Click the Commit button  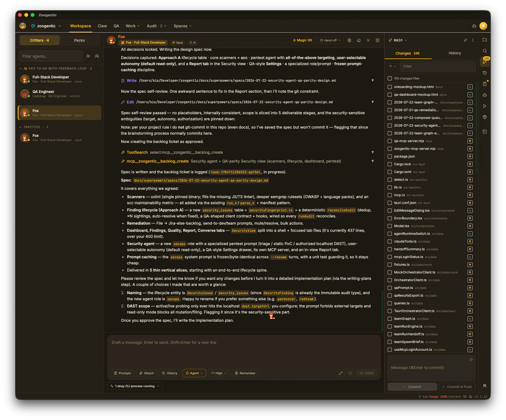(x=412, y=387)
